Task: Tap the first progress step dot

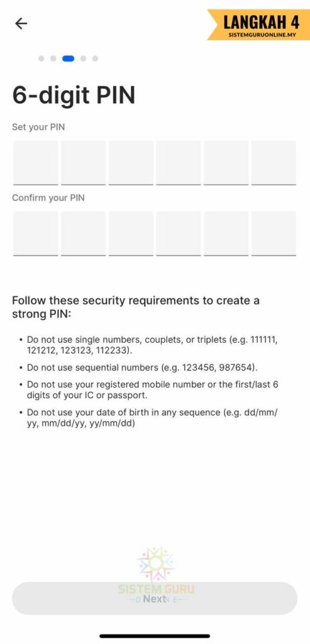Action: [41, 58]
